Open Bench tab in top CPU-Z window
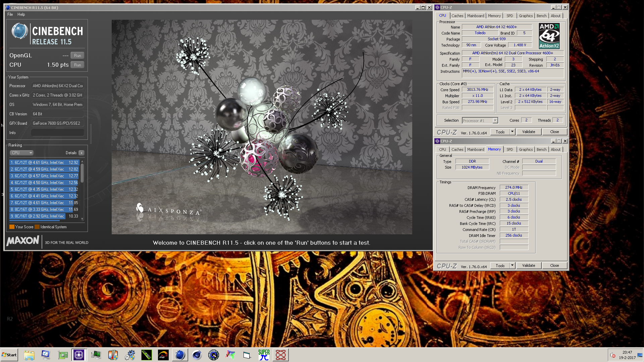This screenshot has width=644, height=362. (x=541, y=16)
